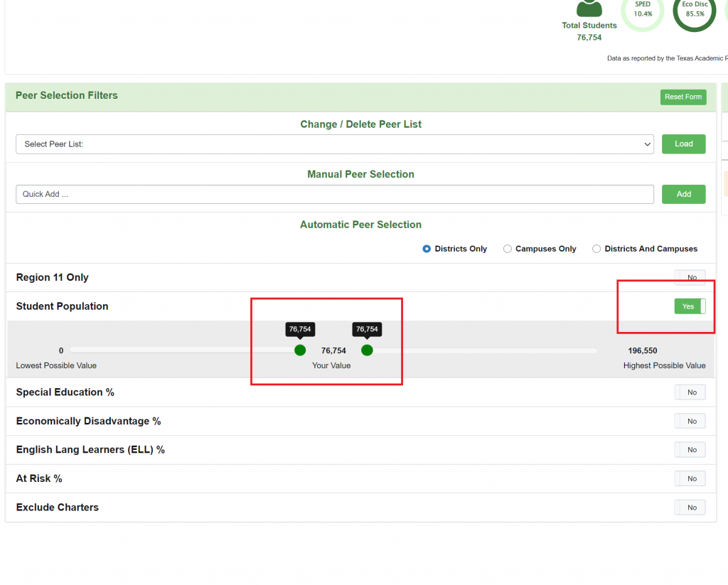Toggle the Region 11 Only switch
Image resolution: width=728 pixels, height=585 pixels.
(690, 277)
